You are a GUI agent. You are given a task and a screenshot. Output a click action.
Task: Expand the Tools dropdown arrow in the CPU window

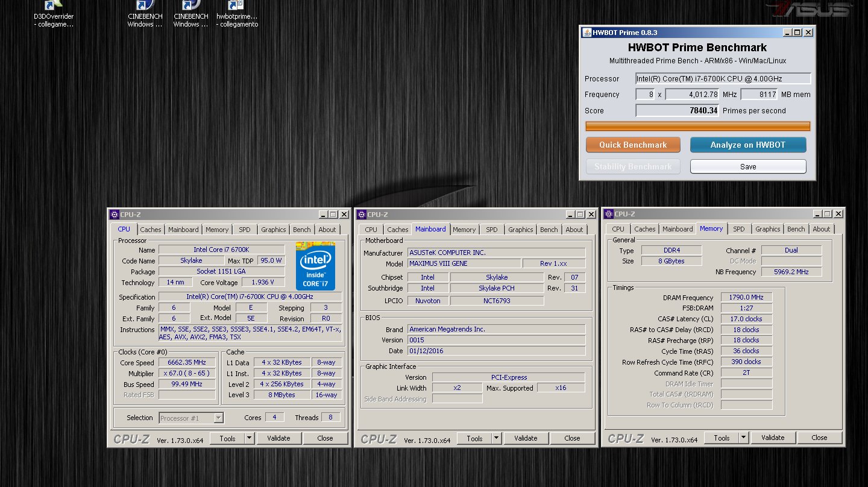[250, 438]
